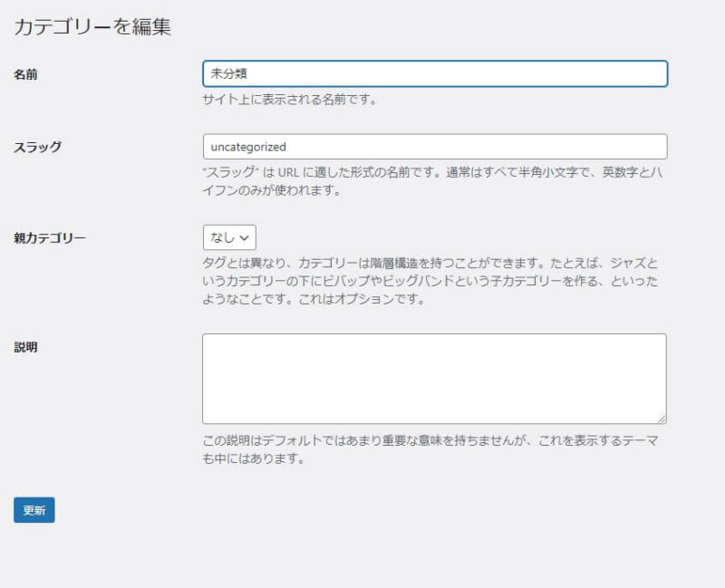This screenshot has height=588, width=725.
Task: Focus the スラッグ field with uncategorized
Action: pos(435,147)
